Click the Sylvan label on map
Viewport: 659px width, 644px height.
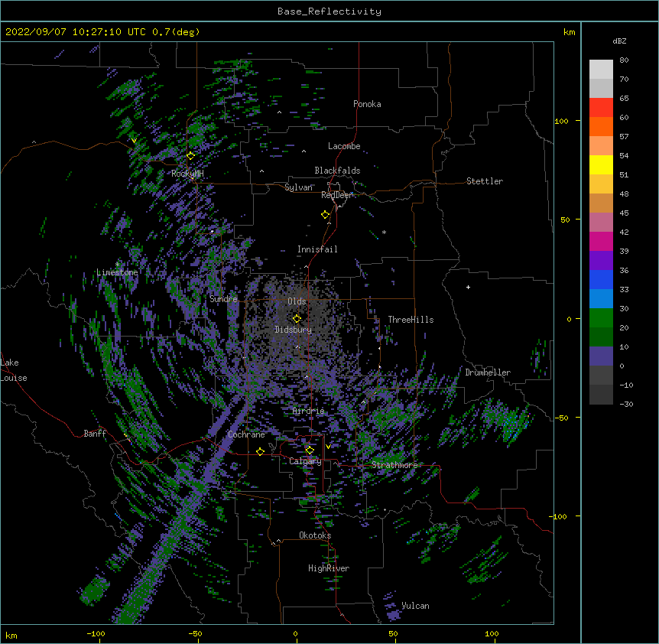click(298, 187)
